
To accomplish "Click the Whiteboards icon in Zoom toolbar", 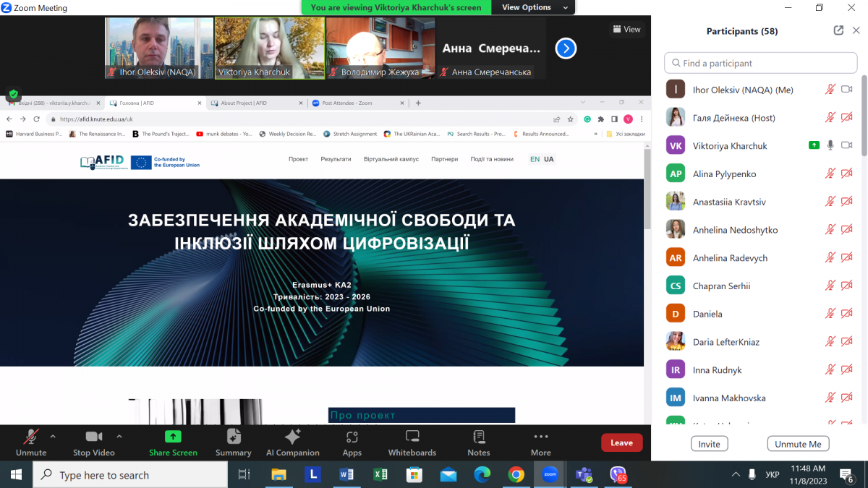I will [x=412, y=441].
